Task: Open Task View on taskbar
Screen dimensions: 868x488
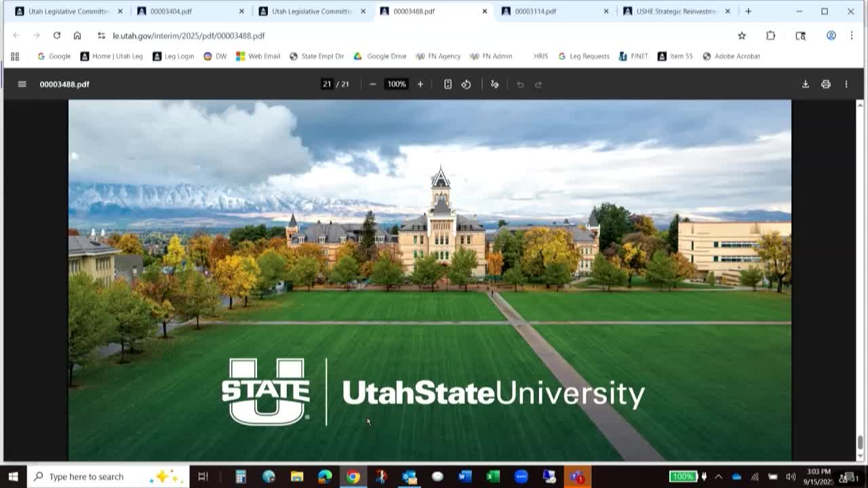Action: [203, 476]
